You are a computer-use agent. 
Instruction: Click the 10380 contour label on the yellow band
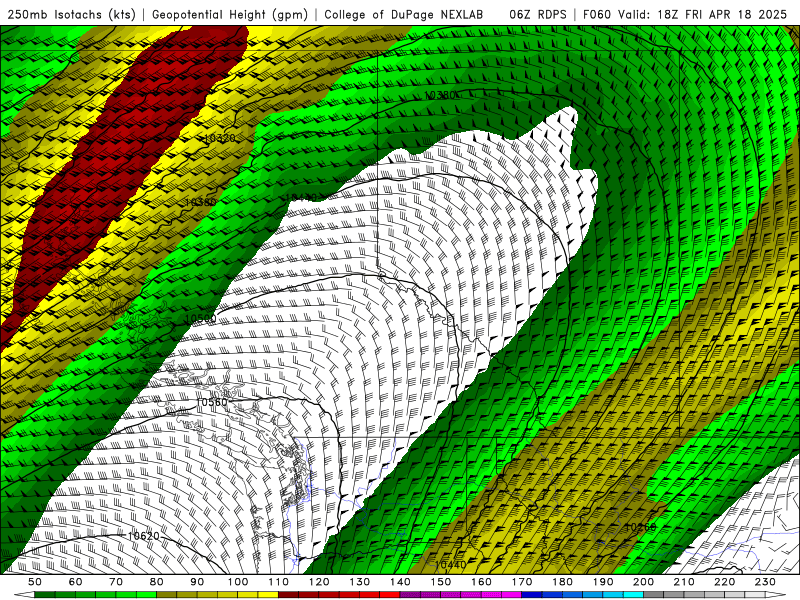(200, 202)
